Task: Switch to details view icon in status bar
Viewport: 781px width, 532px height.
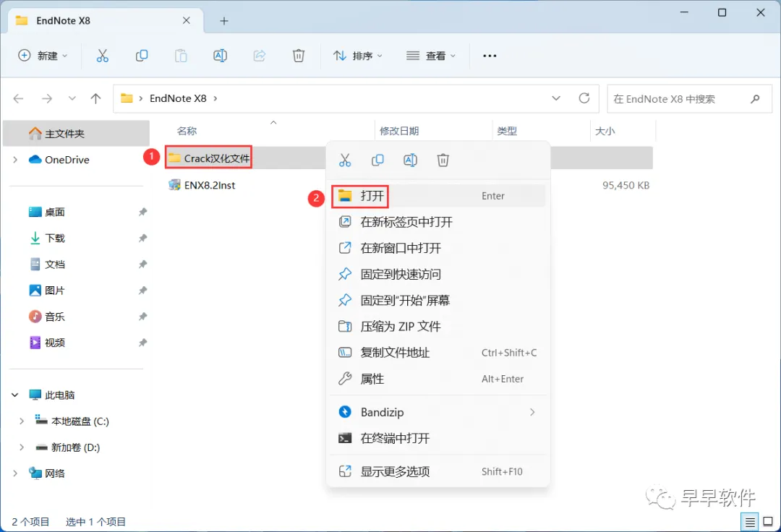Action: 750,522
